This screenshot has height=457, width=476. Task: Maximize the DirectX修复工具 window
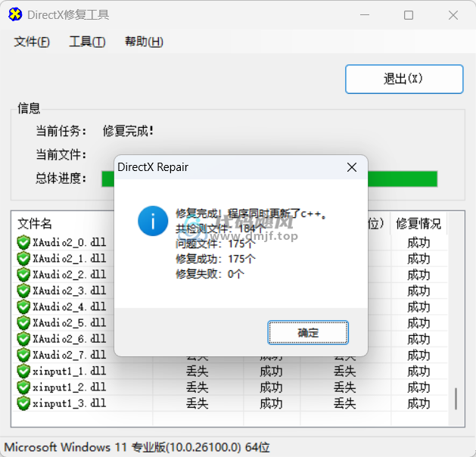point(409,15)
